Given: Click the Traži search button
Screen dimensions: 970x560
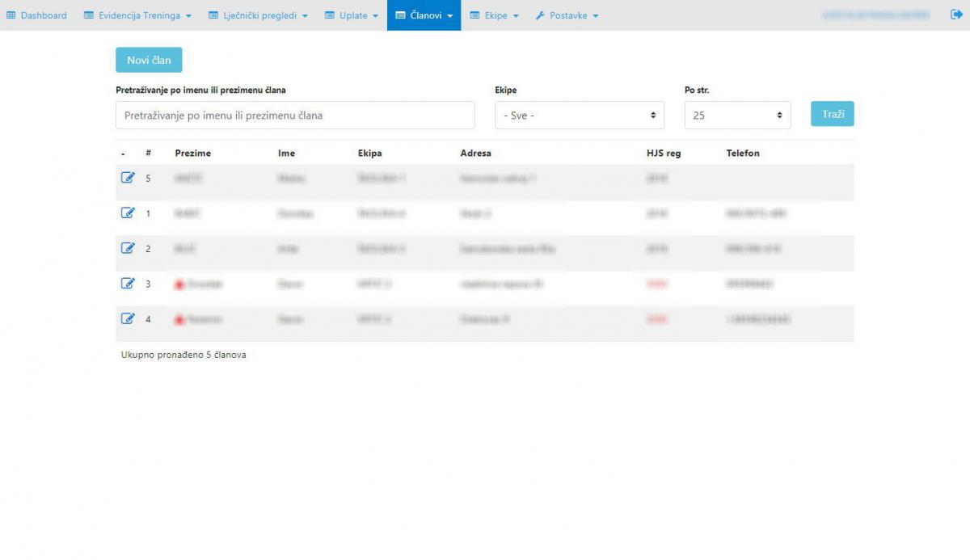Looking at the screenshot, I should 833,114.
